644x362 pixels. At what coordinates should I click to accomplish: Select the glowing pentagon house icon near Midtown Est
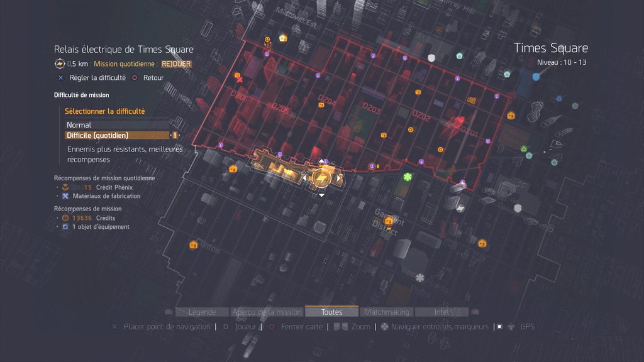coord(282,38)
